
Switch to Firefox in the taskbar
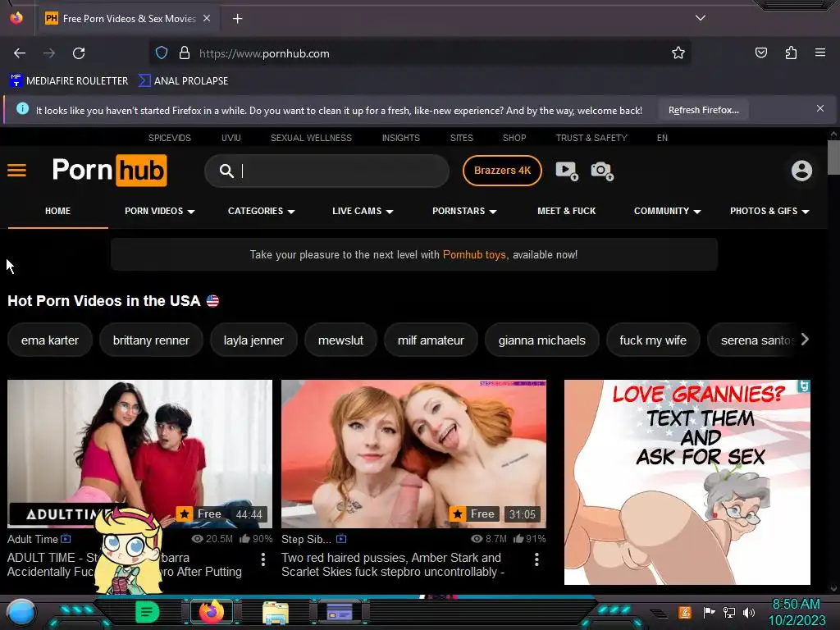[x=212, y=612]
